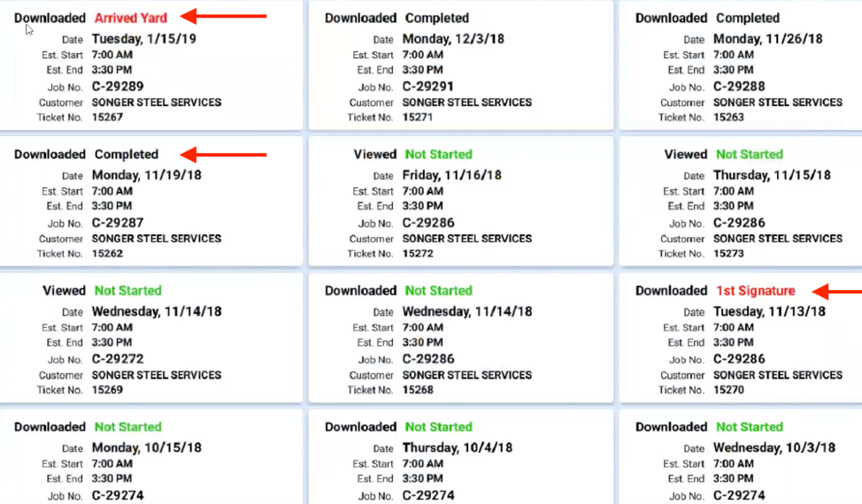This screenshot has width=862, height=504.
Task: Click 'SONGER STEEL SERVICES' on ticket 15270 card
Action: (778, 375)
